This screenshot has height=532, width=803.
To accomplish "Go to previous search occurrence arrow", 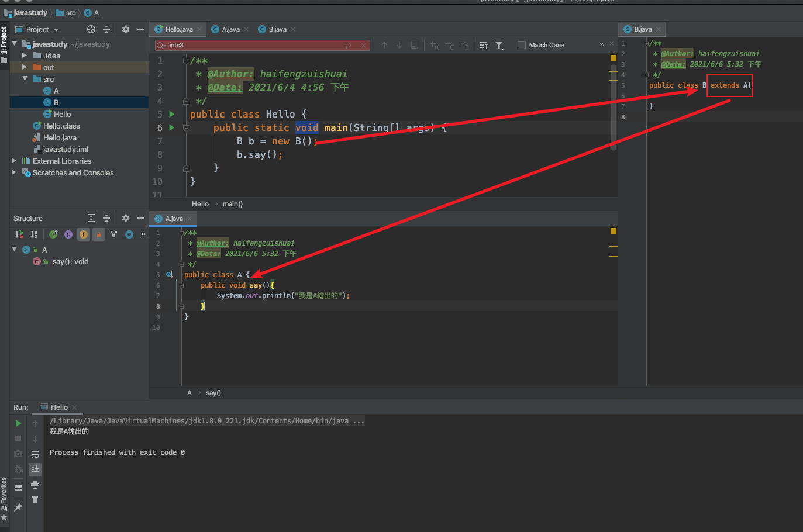I will (x=384, y=45).
